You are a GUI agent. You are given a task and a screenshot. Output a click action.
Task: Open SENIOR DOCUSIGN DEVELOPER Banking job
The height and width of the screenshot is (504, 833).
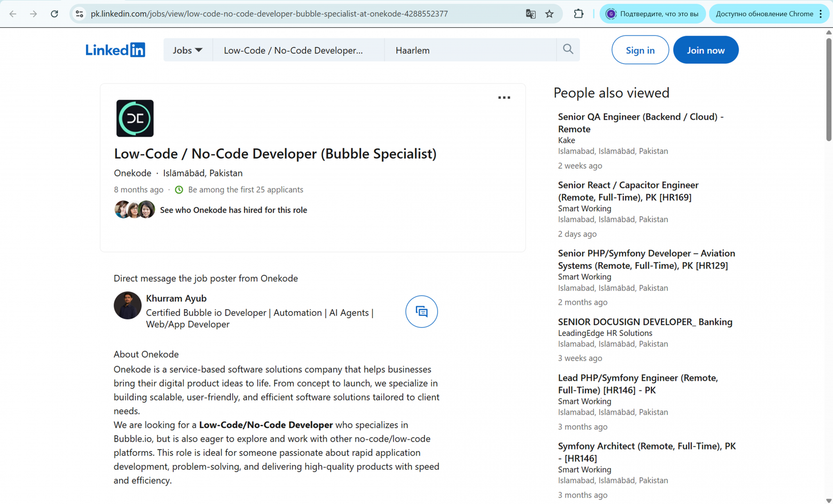coord(645,322)
